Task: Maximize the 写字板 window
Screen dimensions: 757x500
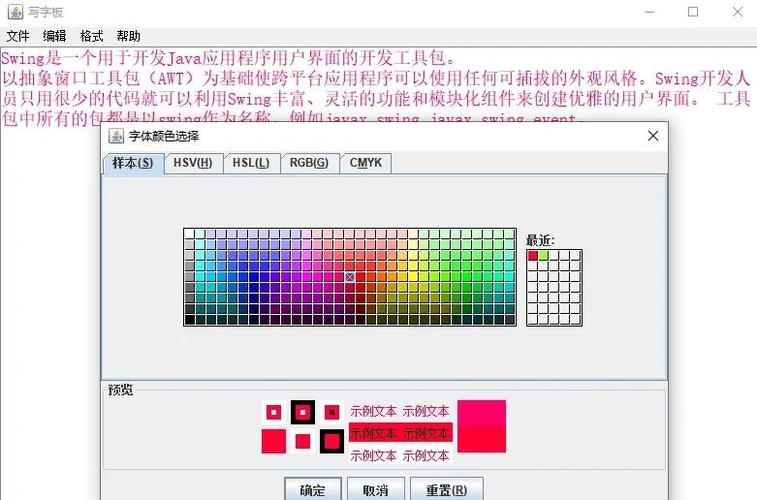Action: point(693,12)
